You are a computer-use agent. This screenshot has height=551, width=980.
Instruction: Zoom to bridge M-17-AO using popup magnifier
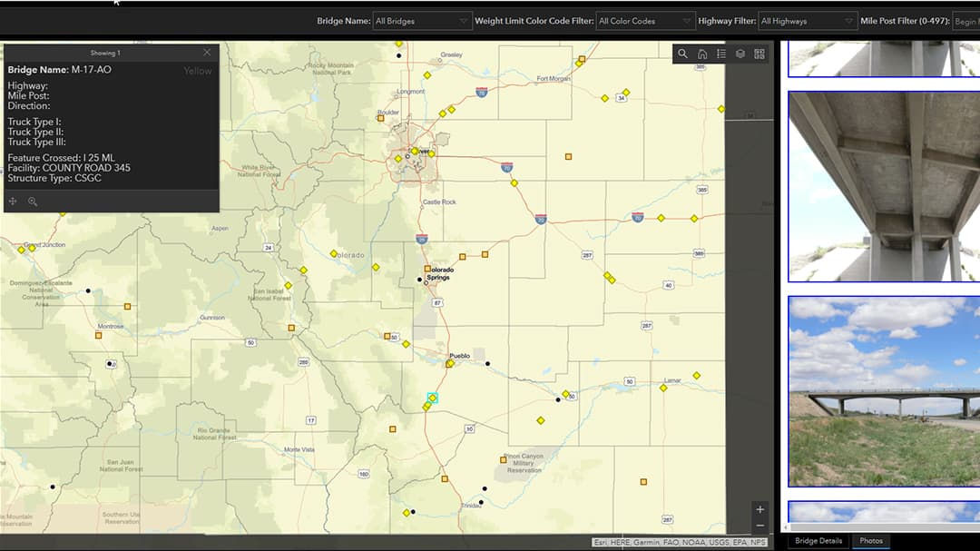point(34,202)
